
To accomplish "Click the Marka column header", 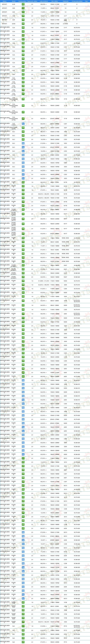I will (x=4, y=1).
